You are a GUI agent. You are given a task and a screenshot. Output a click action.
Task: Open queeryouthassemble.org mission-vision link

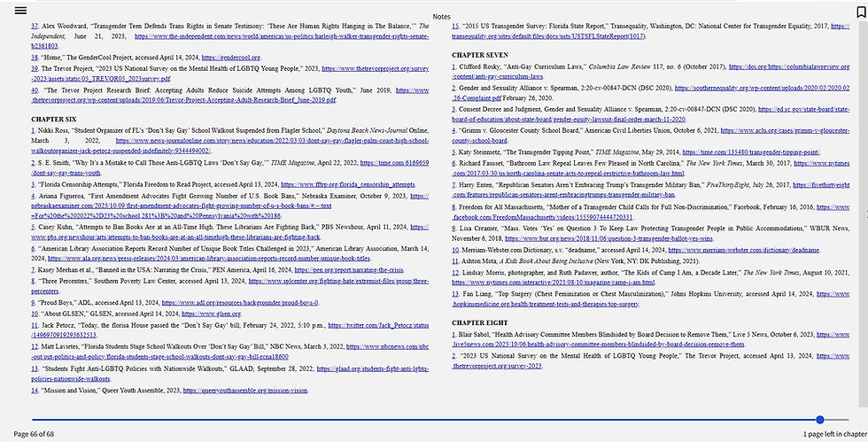point(244,391)
